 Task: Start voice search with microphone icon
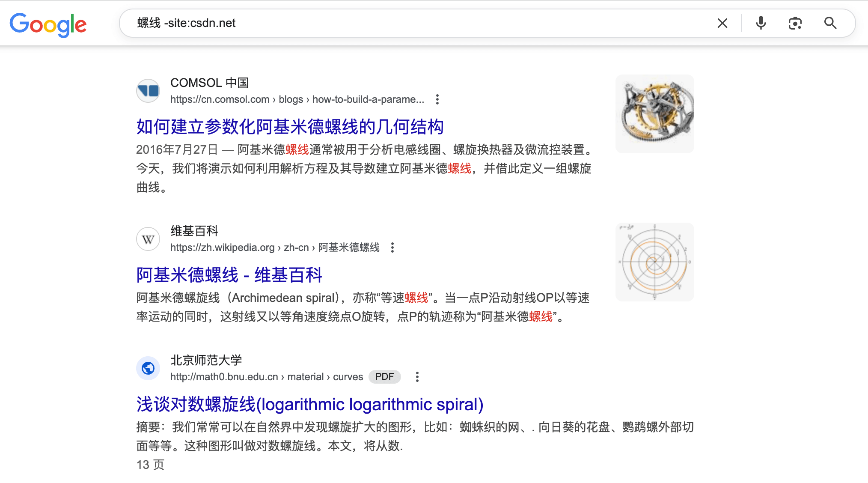pyautogui.click(x=761, y=23)
